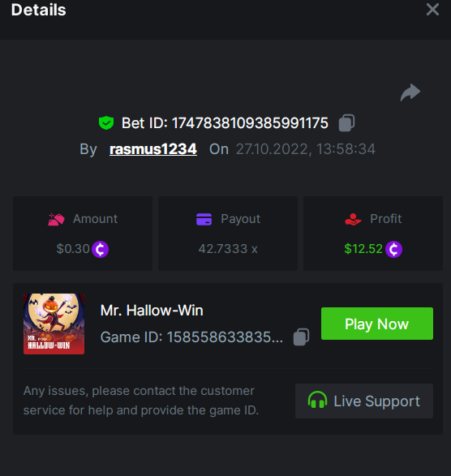Open rasmus1234 user profile link
The height and width of the screenshot is (476, 451).
(153, 149)
